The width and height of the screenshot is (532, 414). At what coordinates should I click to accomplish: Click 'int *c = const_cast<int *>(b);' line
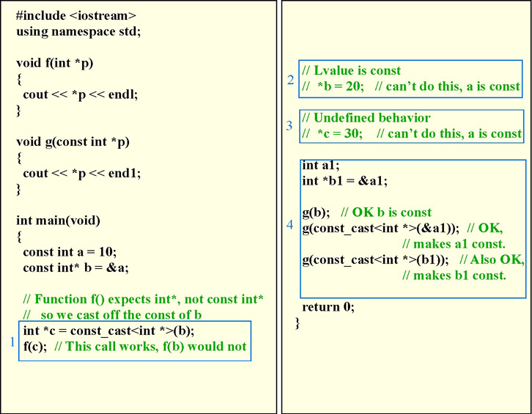point(108,330)
